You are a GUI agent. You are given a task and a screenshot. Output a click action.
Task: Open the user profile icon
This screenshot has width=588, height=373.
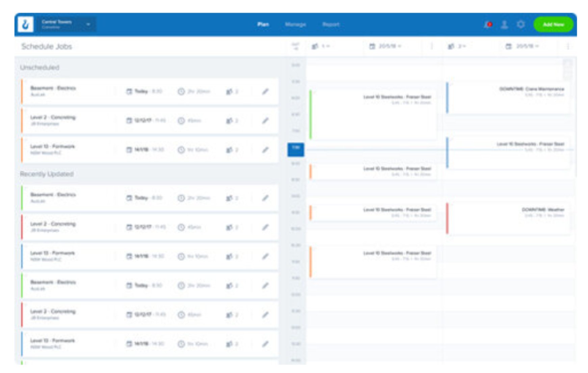coord(504,25)
